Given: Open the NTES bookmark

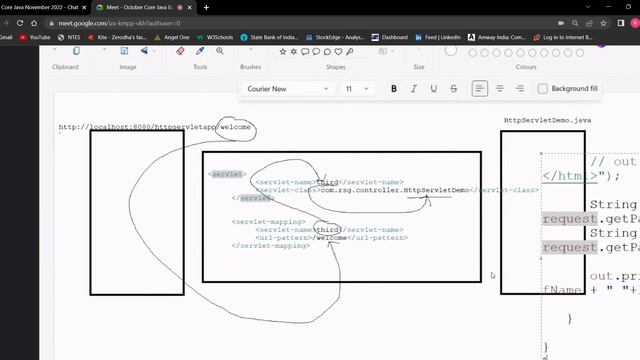Looking at the screenshot, I should [x=69, y=37].
